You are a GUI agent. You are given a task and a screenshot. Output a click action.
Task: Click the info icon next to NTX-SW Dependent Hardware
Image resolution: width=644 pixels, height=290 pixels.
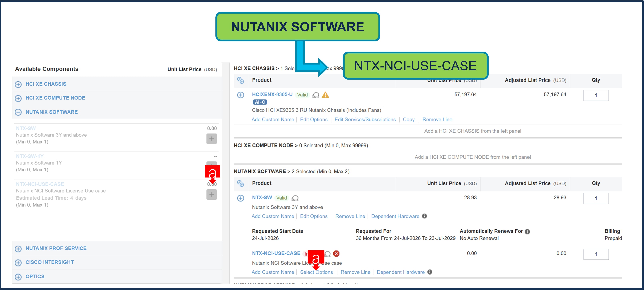pyautogui.click(x=424, y=216)
